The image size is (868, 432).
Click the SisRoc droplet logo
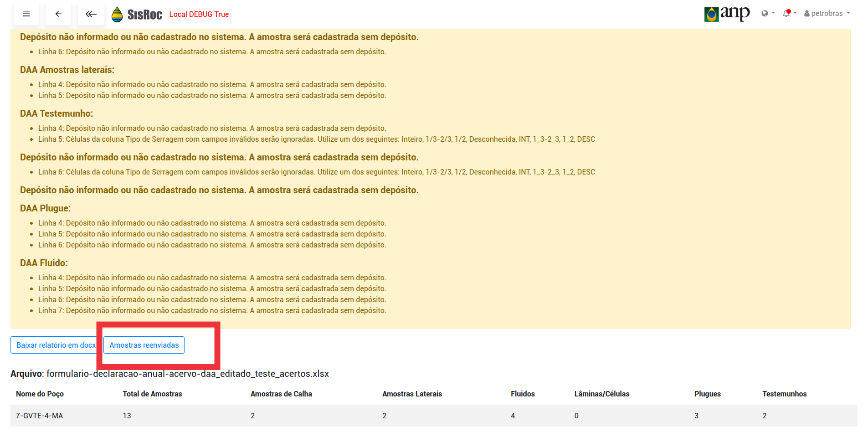point(118,14)
